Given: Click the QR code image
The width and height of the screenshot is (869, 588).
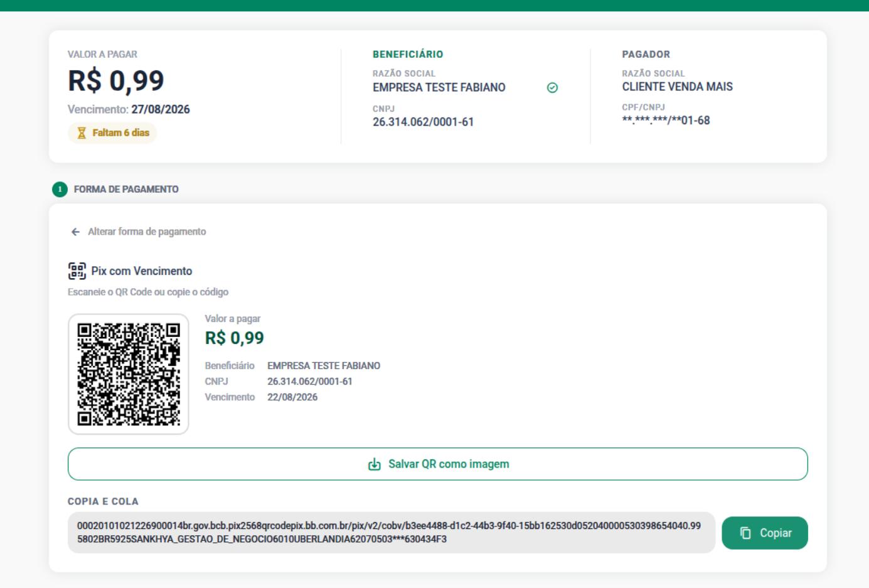Looking at the screenshot, I should pos(129,374).
